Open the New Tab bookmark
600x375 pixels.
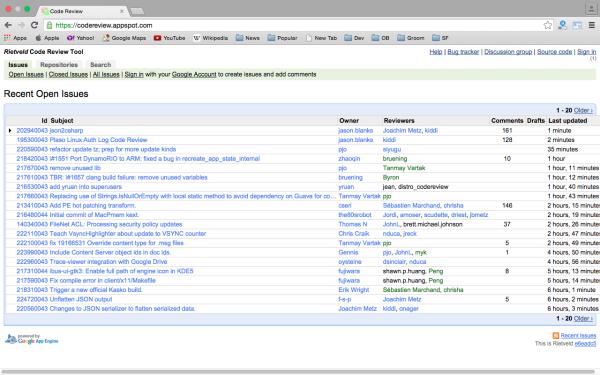tap(321, 38)
